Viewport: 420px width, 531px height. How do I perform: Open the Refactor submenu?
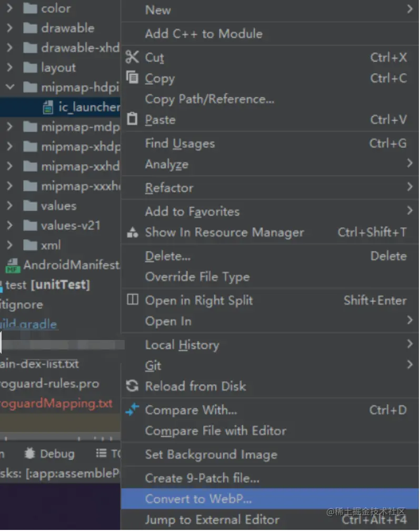pyautogui.click(x=409, y=187)
